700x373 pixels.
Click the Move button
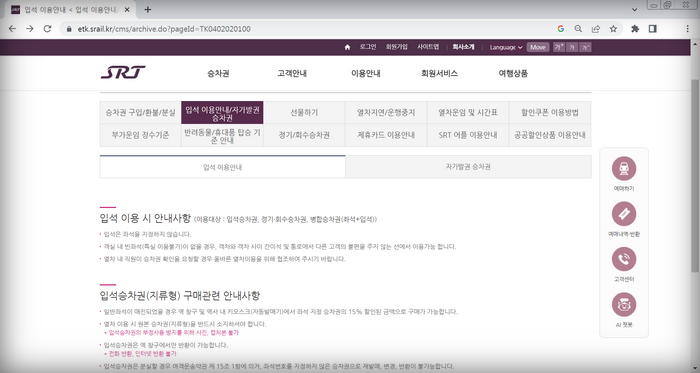point(538,47)
